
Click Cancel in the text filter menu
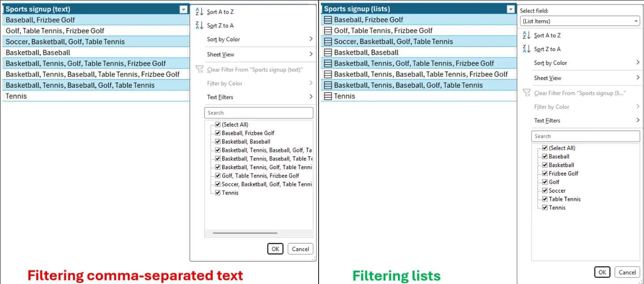click(300, 249)
